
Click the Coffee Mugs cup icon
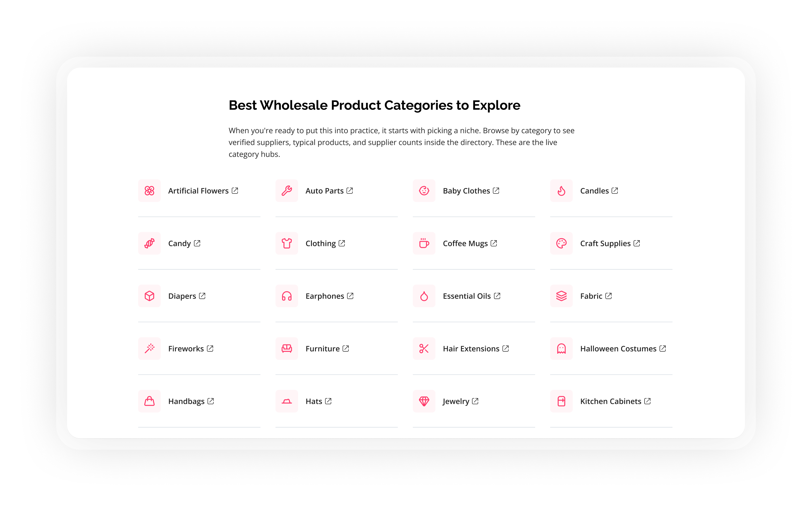pyautogui.click(x=424, y=243)
